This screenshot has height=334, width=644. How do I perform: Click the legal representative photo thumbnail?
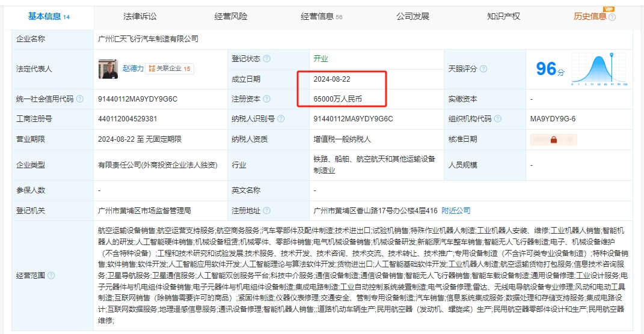point(108,69)
